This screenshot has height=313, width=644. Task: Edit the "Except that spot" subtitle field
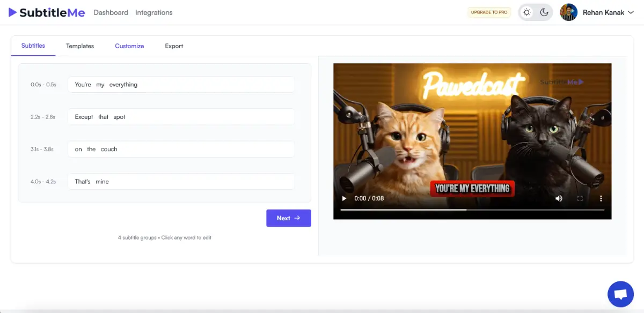click(x=181, y=117)
